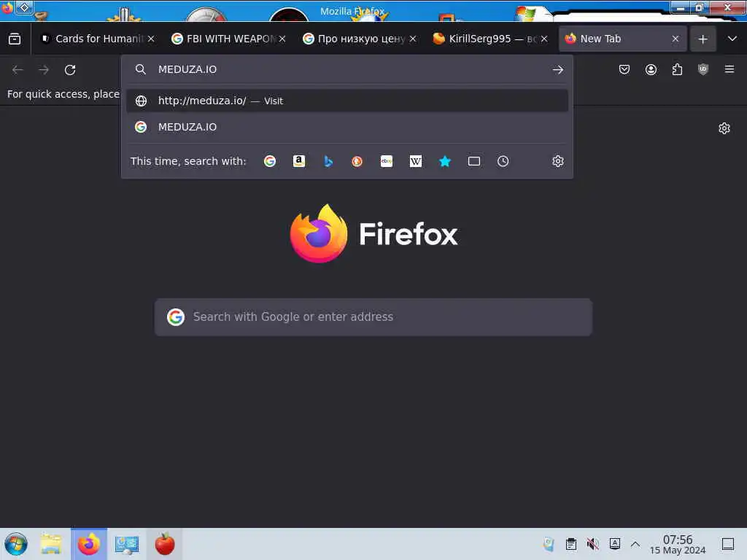Open the tray icon left of clipboard
This screenshot has height=560, width=747.
pos(549,544)
